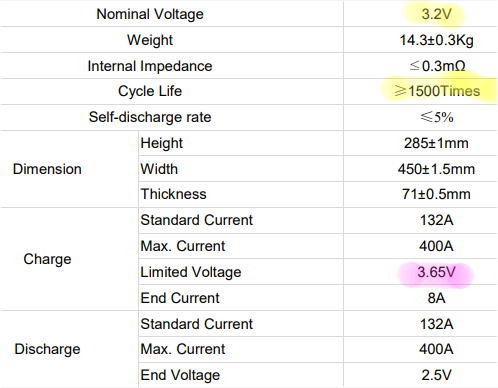Select the Nominal Voltage label cell
Screen dimensions: 498x388
coord(150,14)
